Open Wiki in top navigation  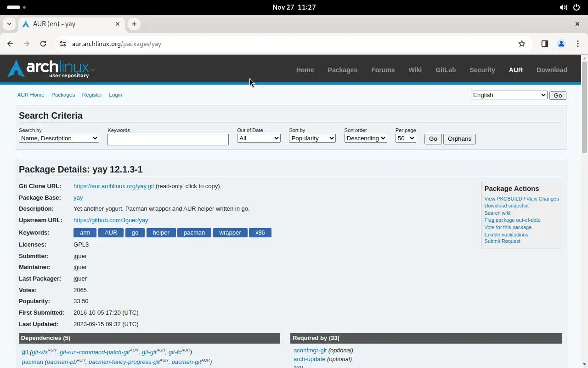click(415, 70)
